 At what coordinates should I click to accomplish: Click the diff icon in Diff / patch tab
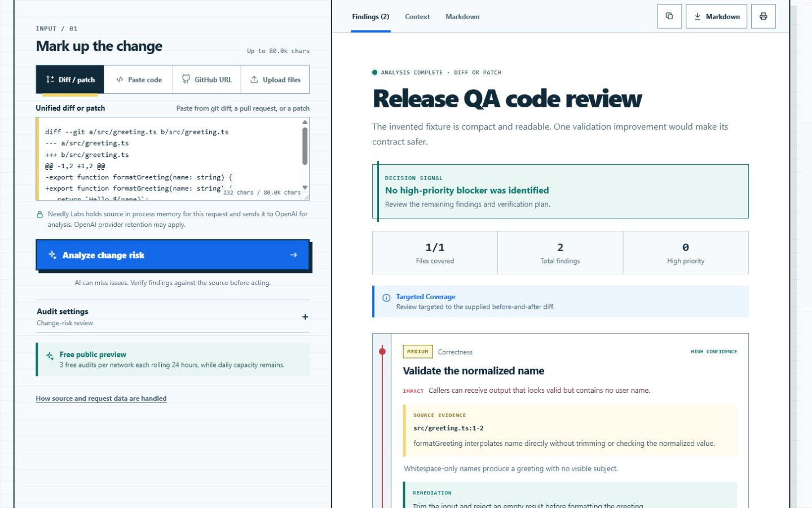coord(50,80)
